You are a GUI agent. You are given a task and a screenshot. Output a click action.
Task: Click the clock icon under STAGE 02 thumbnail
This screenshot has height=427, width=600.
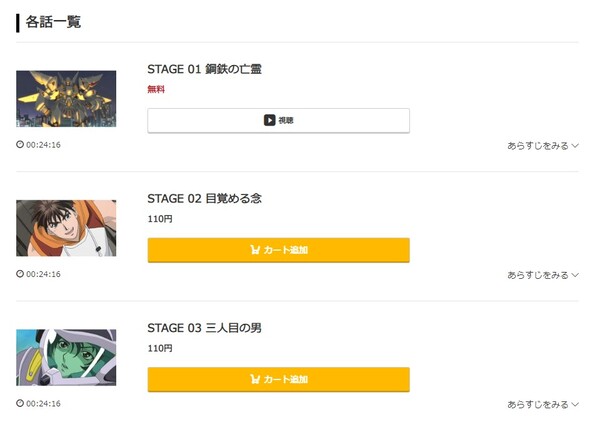[20, 274]
